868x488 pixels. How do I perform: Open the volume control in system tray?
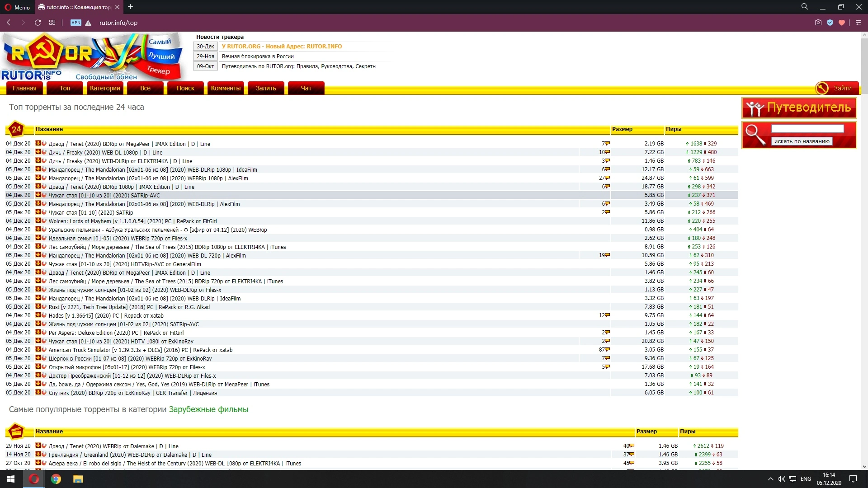781,479
